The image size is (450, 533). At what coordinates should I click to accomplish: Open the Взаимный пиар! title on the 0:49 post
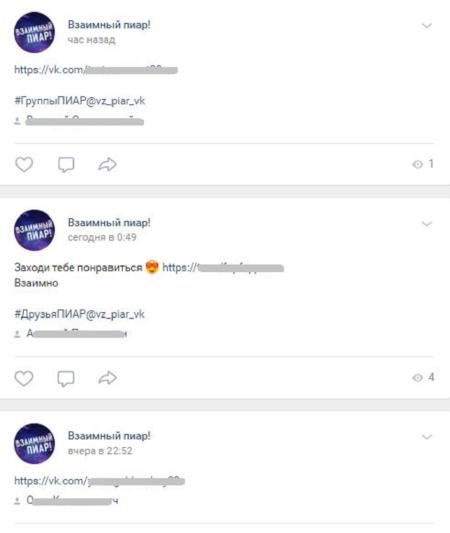point(109,222)
